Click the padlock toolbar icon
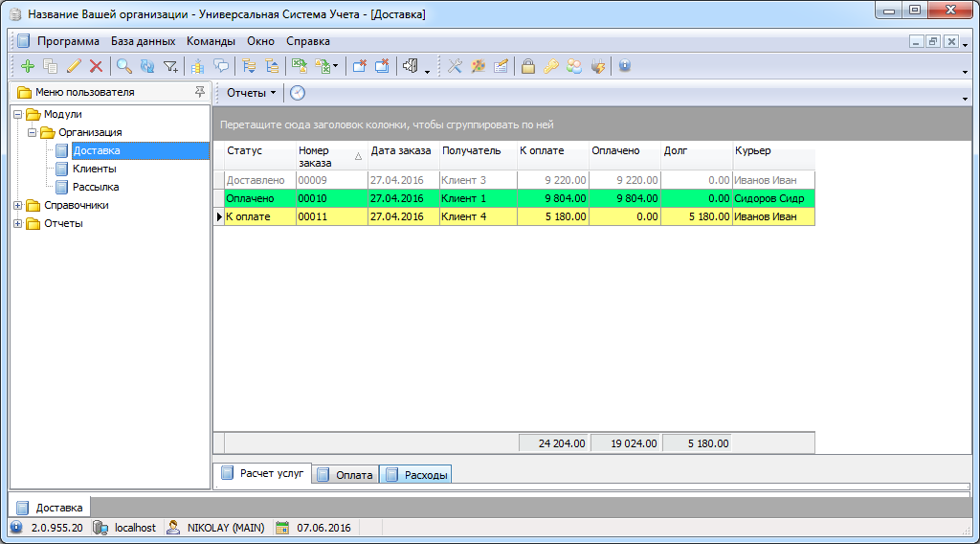The height and width of the screenshot is (544, 980). point(528,66)
